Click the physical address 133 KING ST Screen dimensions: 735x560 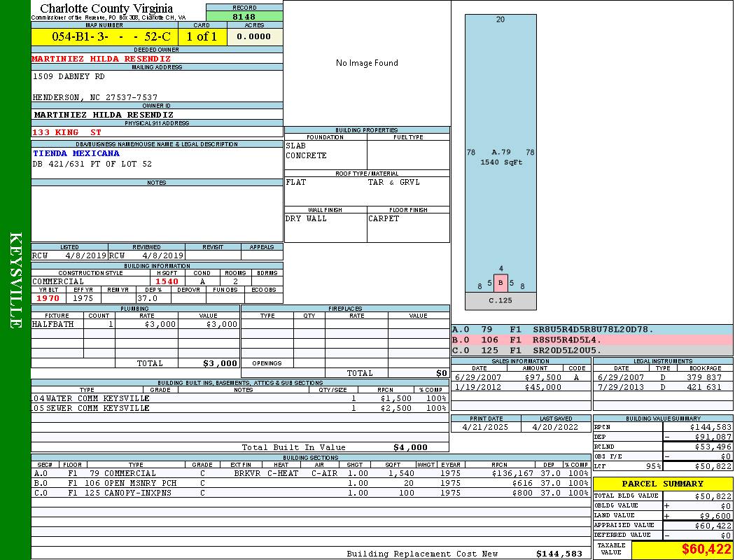coord(67,132)
